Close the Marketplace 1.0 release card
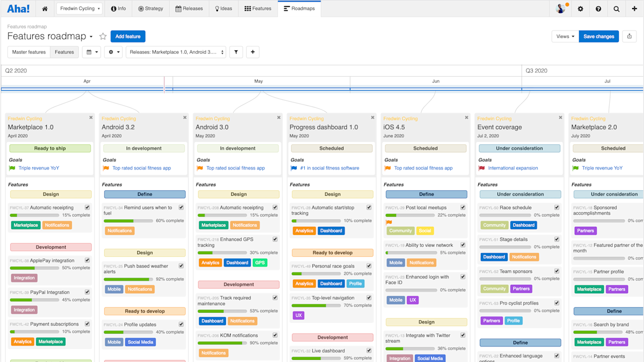644x362 pixels. 91,117
